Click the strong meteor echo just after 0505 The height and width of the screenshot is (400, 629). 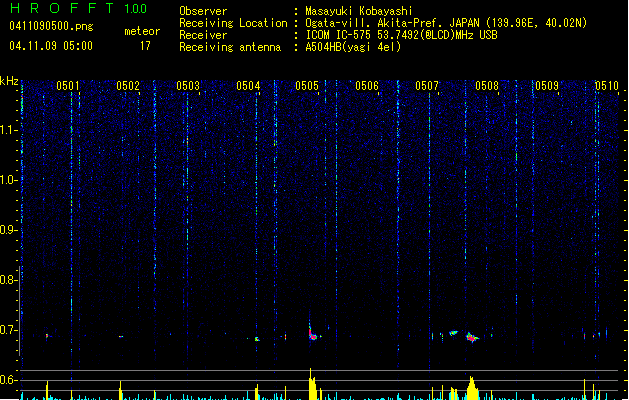click(x=312, y=334)
